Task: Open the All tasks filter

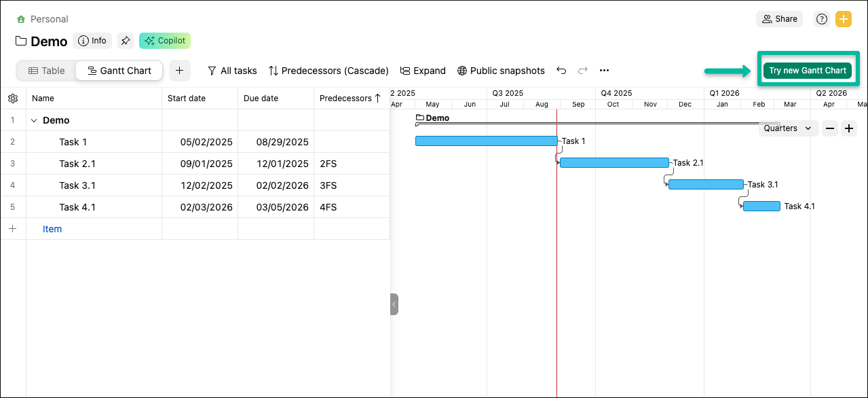Action: coord(232,71)
